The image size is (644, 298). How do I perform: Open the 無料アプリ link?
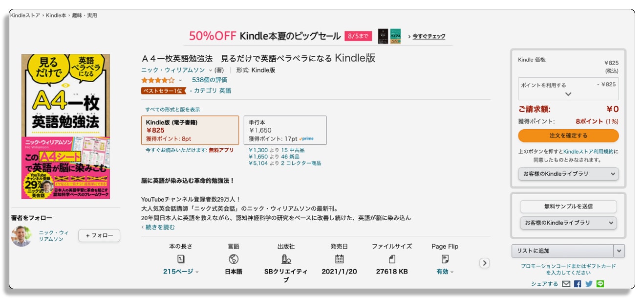pos(221,150)
